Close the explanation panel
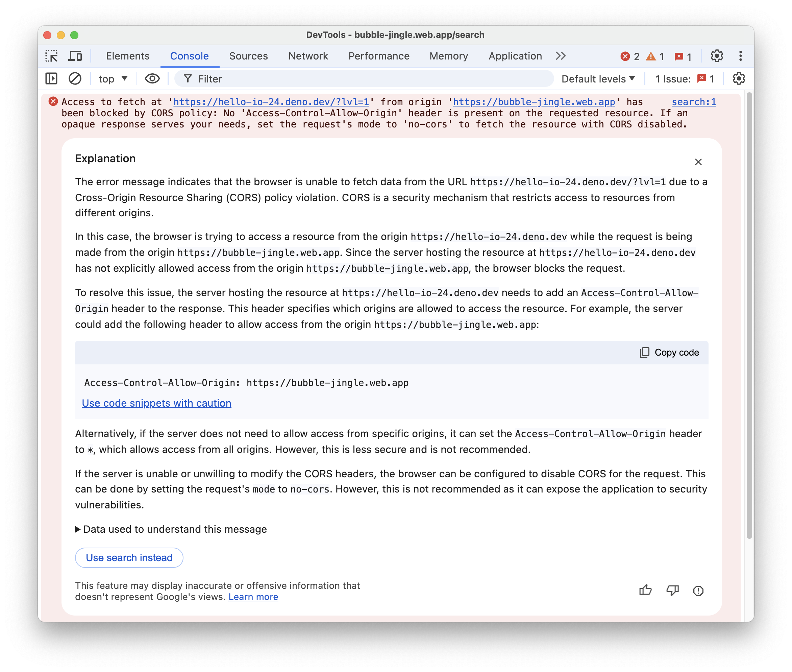 click(698, 161)
